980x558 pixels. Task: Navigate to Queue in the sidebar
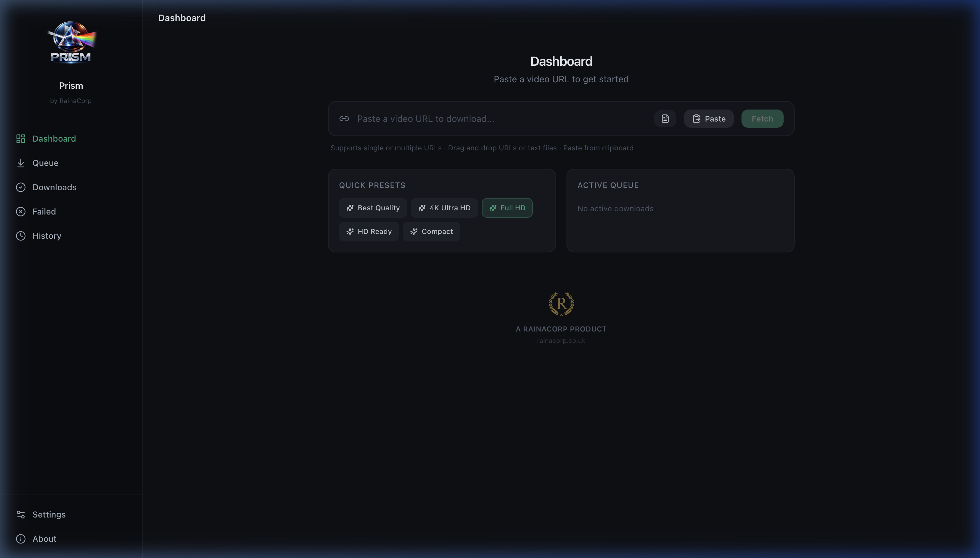coord(45,163)
